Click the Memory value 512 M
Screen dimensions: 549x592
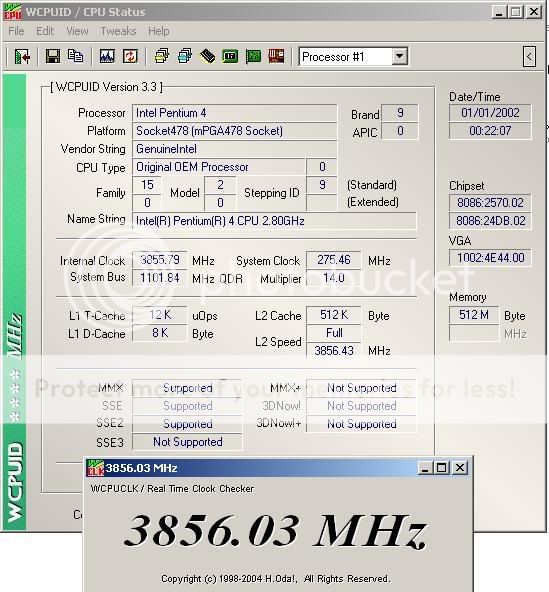click(474, 315)
